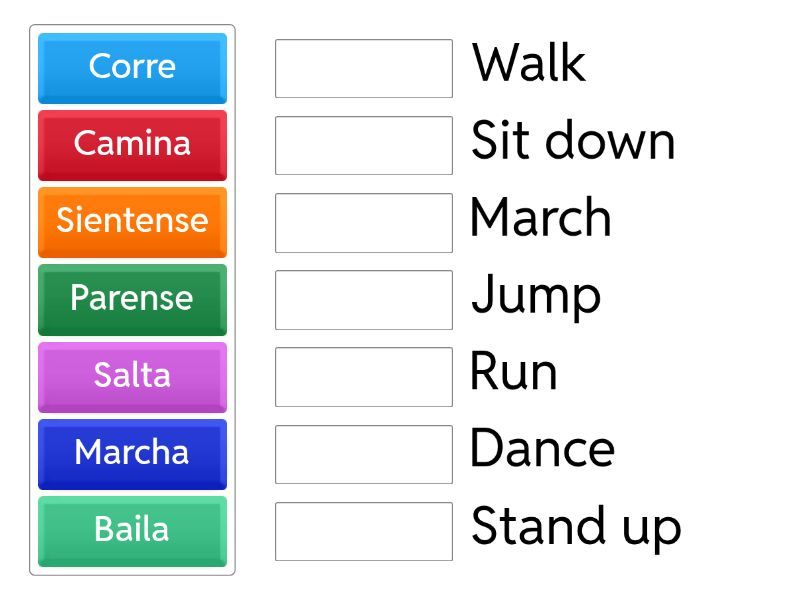The height and width of the screenshot is (600, 800).
Task: Click the Stand up label text
Action: [576, 527]
